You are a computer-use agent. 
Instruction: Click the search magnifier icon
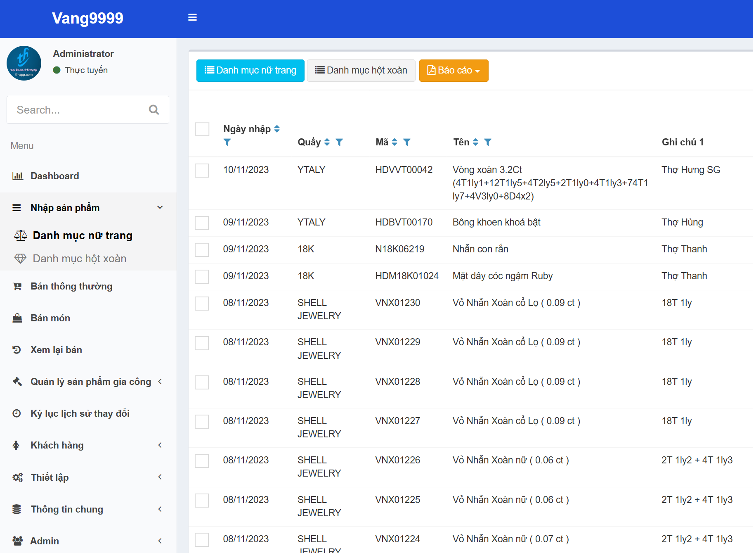pyautogui.click(x=154, y=110)
